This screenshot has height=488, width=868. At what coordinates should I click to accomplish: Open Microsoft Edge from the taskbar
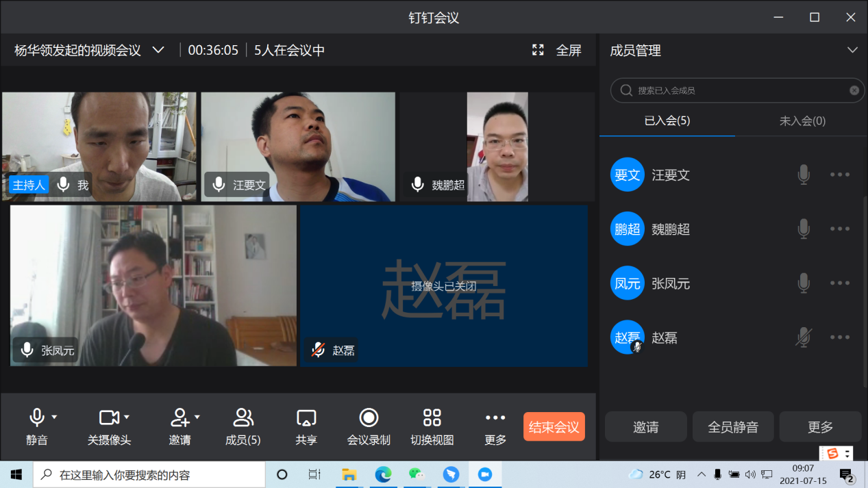click(383, 474)
